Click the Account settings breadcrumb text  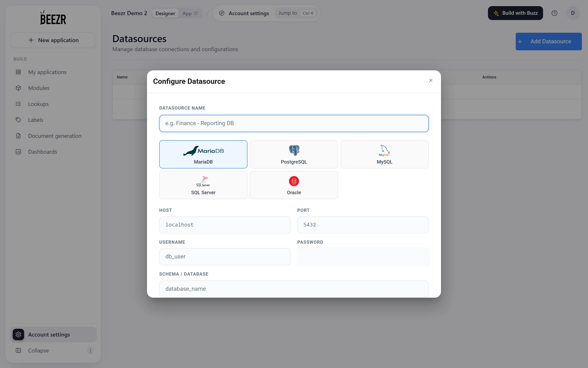pyautogui.click(x=249, y=13)
